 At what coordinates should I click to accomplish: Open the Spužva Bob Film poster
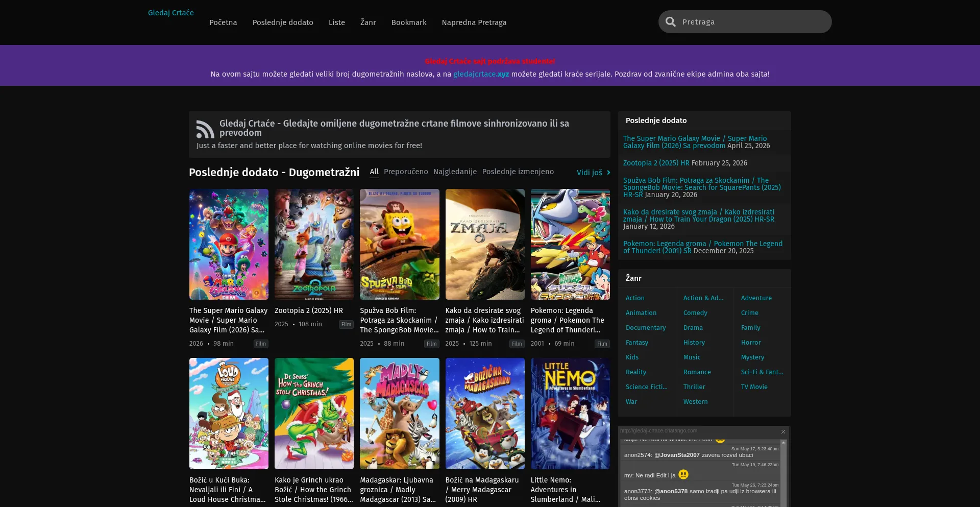[400, 244]
